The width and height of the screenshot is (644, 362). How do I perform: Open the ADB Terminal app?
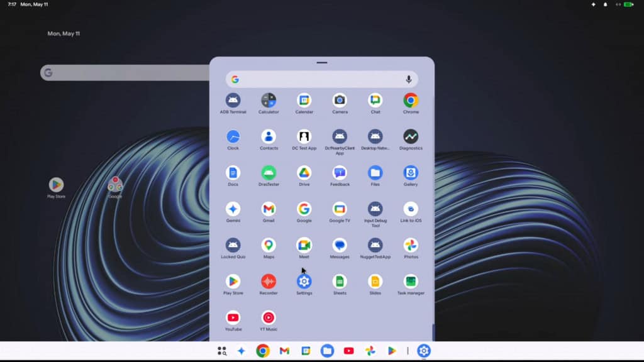[233, 100]
